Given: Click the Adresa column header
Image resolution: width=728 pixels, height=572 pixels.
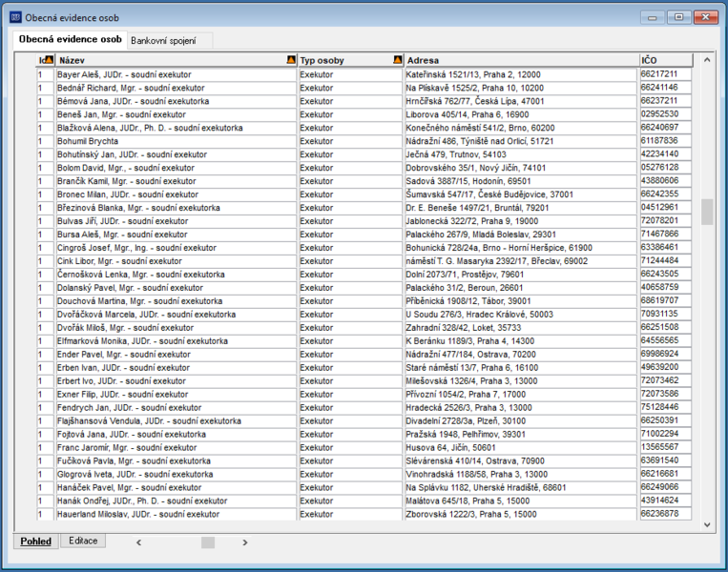Looking at the screenshot, I should [x=521, y=60].
